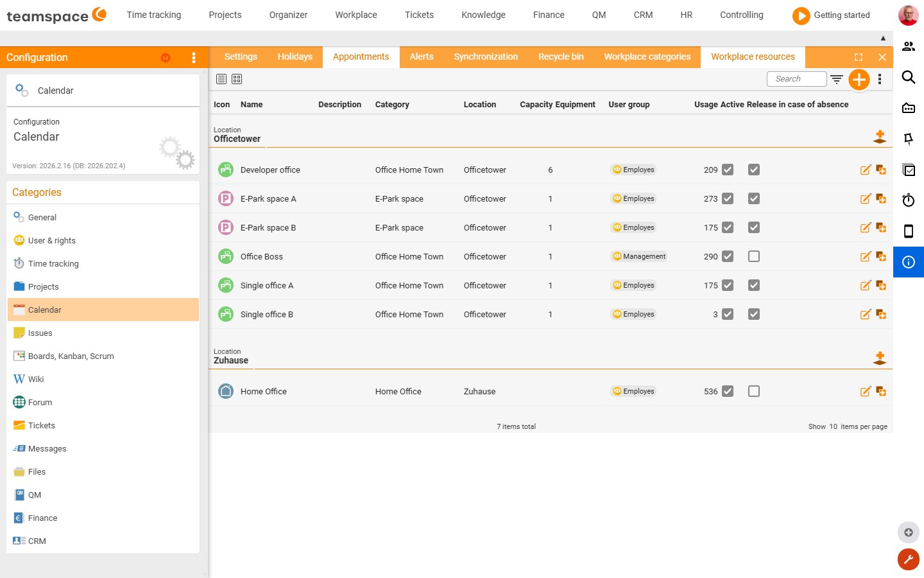This screenshot has height=578, width=924.
Task: Toggle Release in absence for E-Park space B
Action: point(754,227)
